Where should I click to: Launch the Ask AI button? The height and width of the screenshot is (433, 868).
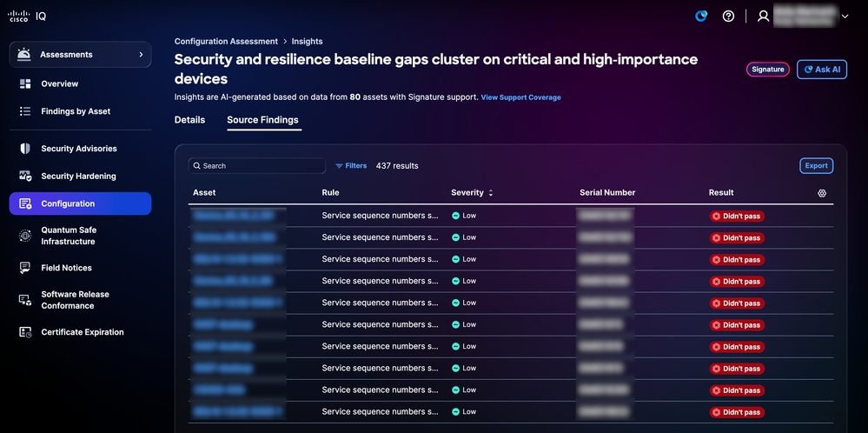(x=821, y=70)
